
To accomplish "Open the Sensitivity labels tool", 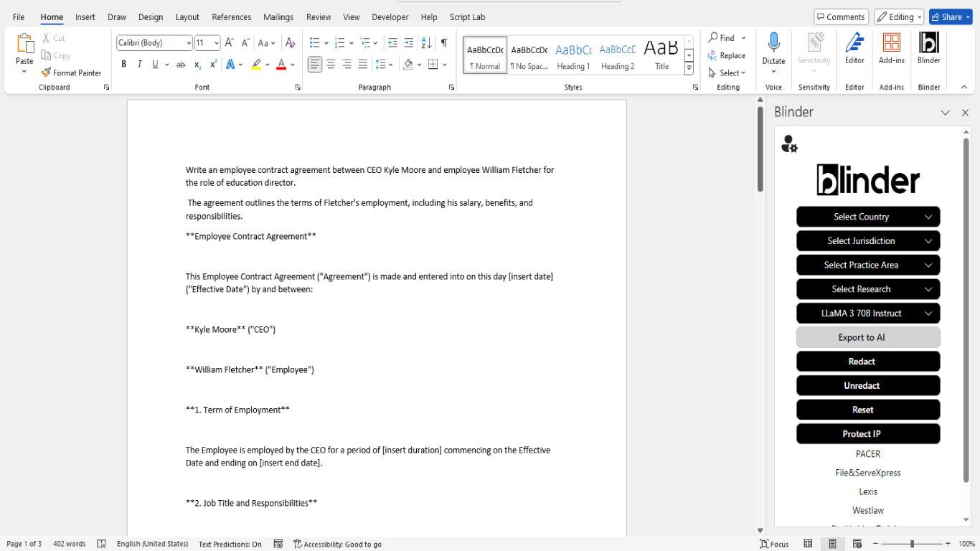I will [x=814, y=50].
